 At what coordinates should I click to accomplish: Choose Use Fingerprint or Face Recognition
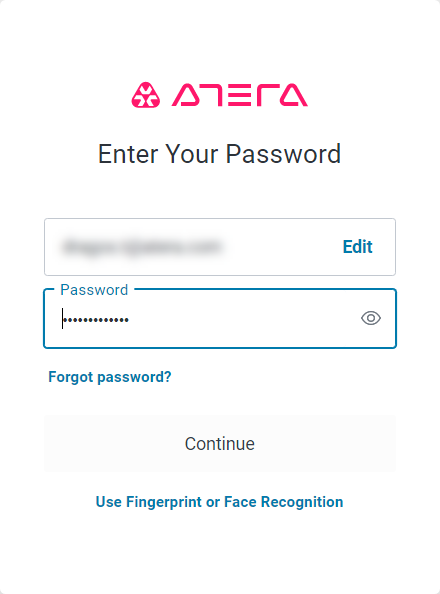coord(219,502)
